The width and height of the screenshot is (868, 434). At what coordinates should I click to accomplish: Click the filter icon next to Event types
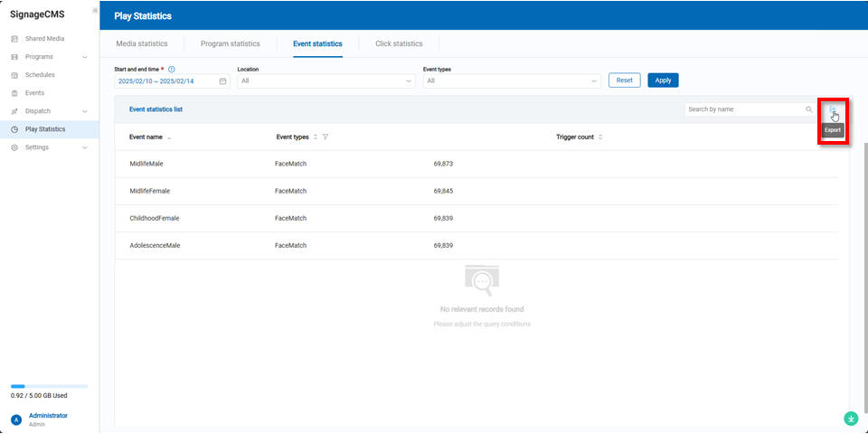[325, 137]
